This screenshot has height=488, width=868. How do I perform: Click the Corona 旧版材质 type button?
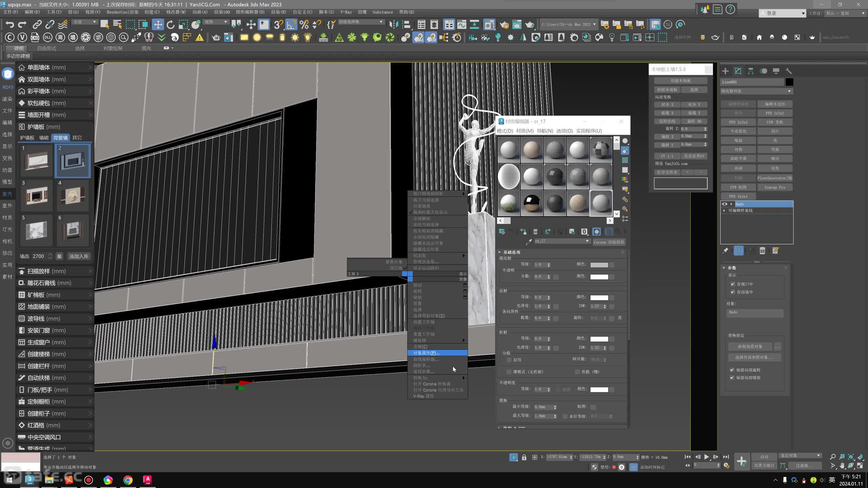tap(609, 242)
